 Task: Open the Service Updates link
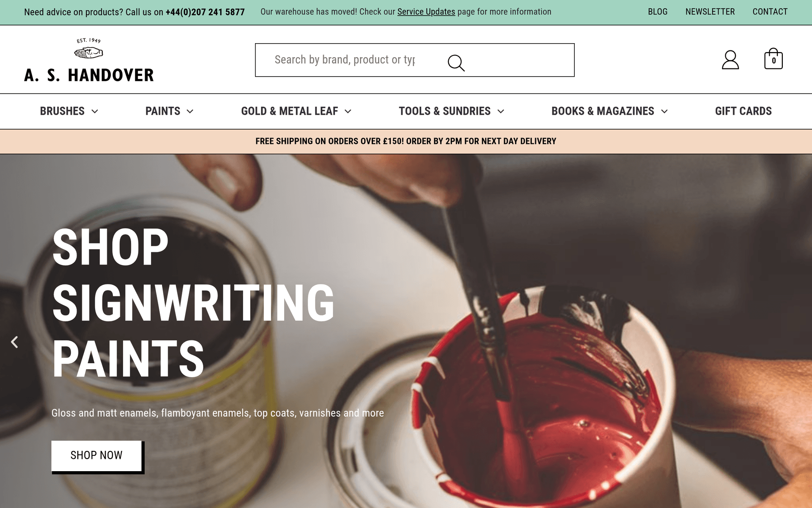(x=426, y=12)
